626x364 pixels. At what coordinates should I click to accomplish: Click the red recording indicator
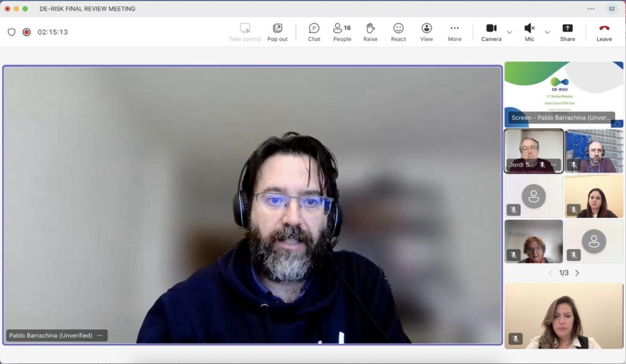26,32
